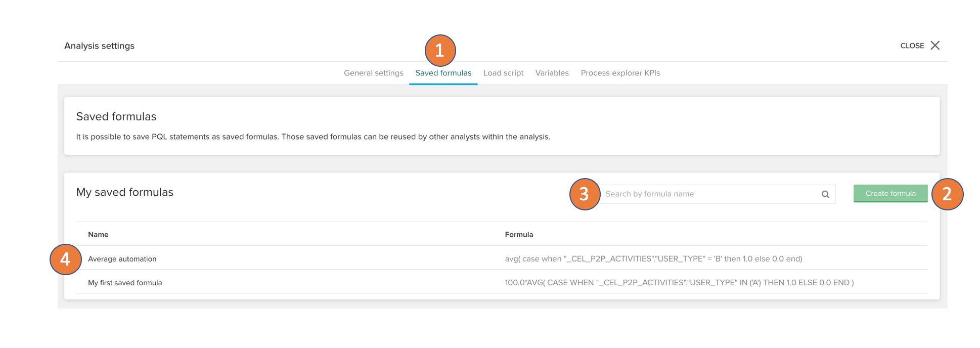980x348 pixels.
Task: Switch to the Saved formulas tab
Action: pyautogui.click(x=443, y=73)
